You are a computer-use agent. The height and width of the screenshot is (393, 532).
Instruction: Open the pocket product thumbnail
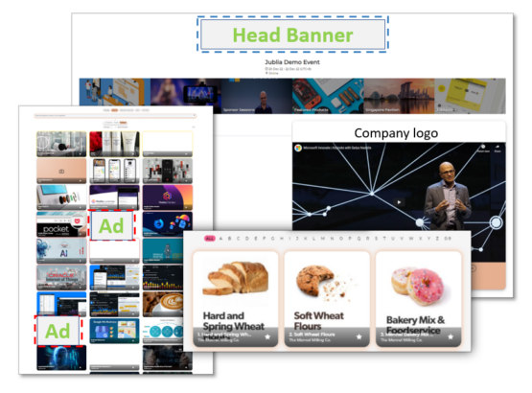click(x=61, y=224)
